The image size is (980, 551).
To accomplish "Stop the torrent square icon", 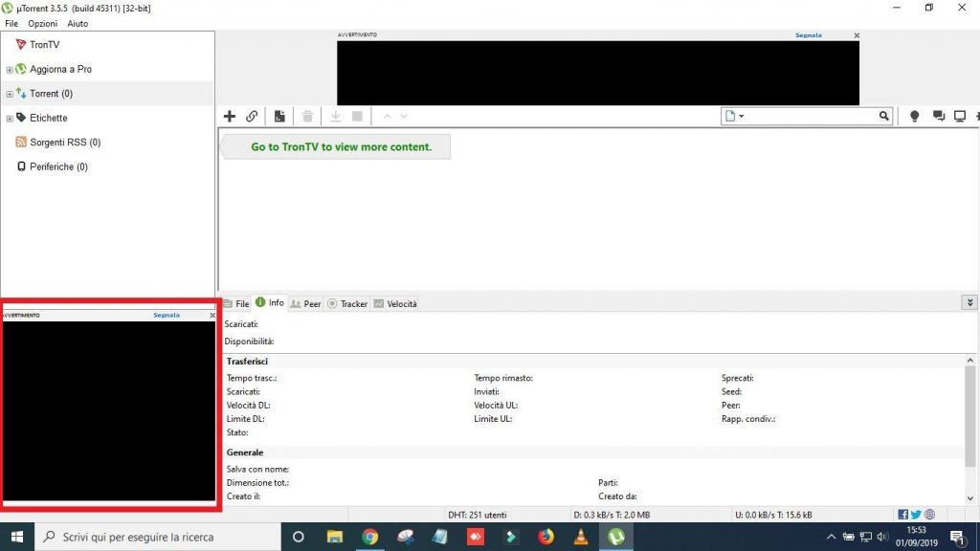I will coord(358,116).
